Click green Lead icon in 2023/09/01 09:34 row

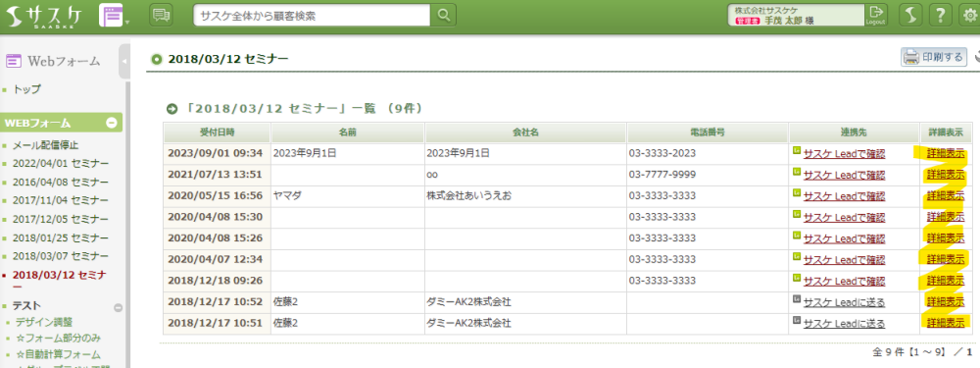tap(796, 151)
